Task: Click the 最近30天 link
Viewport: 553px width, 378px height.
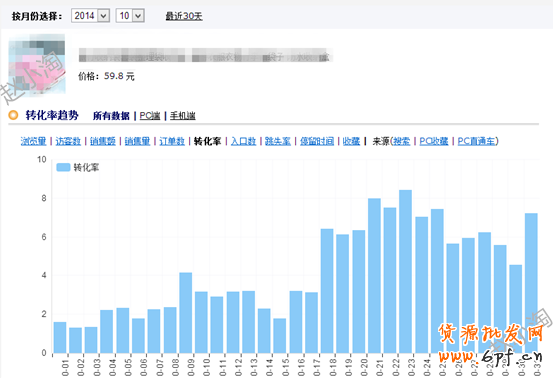Action: click(x=184, y=16)
